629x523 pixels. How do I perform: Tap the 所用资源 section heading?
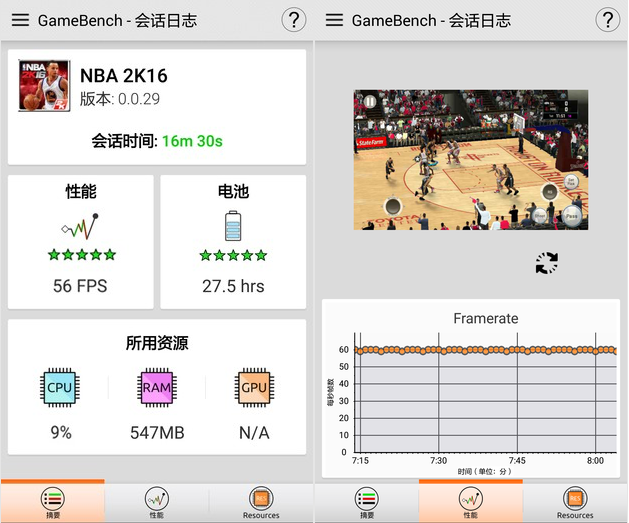(x=157, y=343)
